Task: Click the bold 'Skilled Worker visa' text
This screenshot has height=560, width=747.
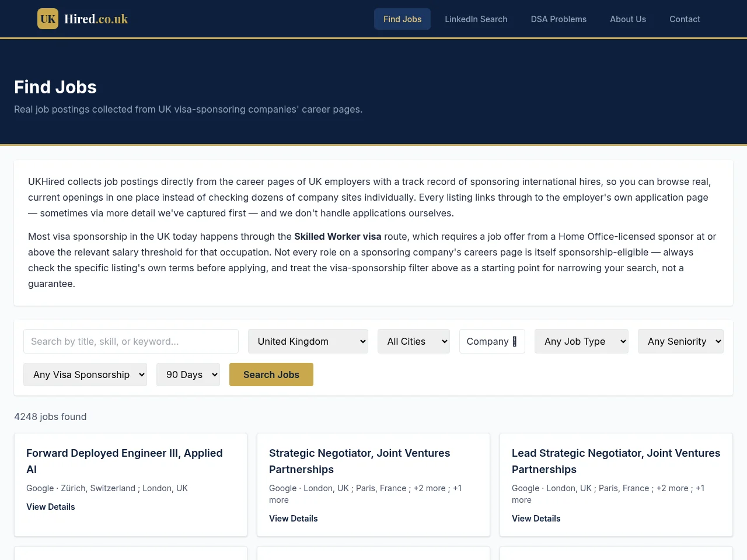Action: click(337, 236)
